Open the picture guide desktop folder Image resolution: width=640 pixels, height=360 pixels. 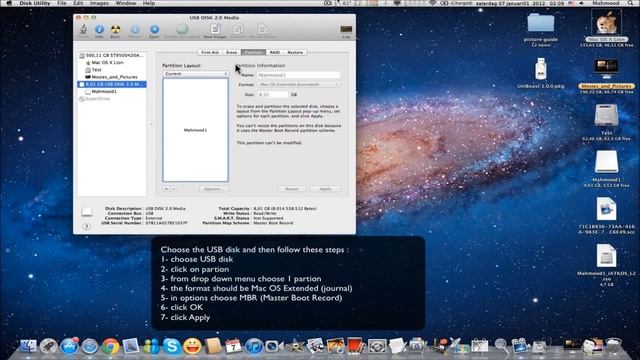540,23
